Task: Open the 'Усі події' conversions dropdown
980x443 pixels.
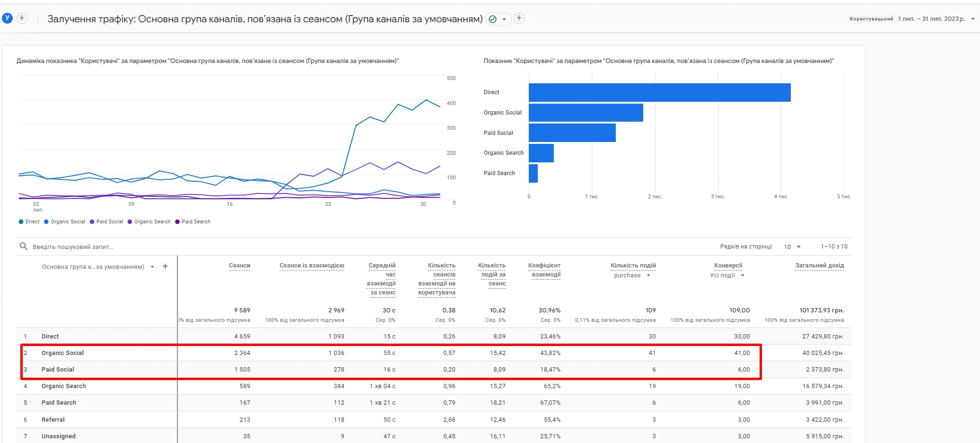Action: point(727,275)
